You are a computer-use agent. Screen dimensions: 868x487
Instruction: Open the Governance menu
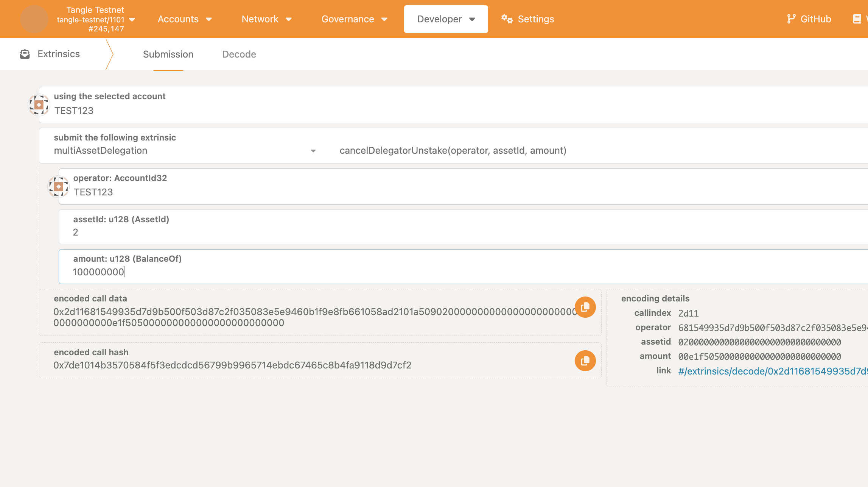354,19
